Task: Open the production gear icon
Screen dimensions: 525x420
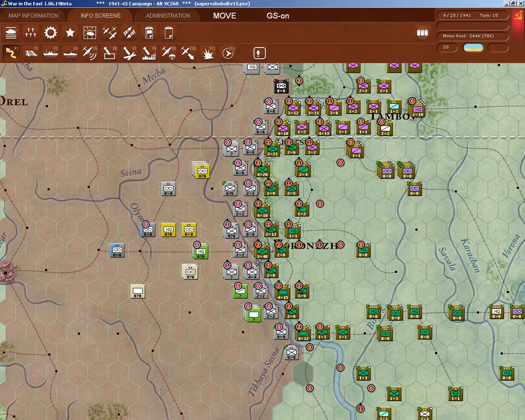Action: click(x=50, y=32)
